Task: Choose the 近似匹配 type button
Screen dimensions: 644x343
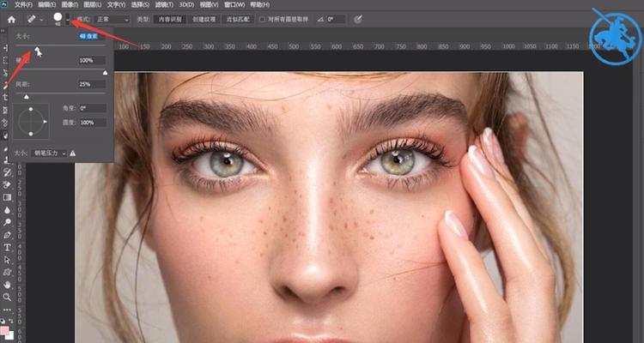Action: point(238,19)
